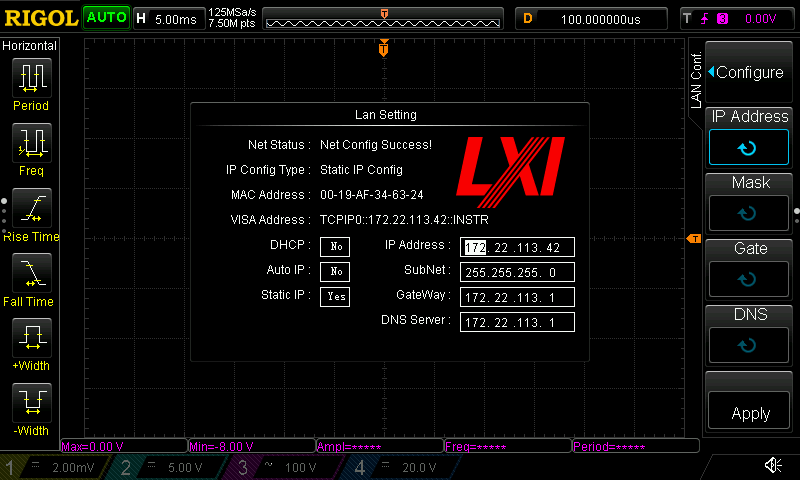800x480 pixels.
Task: Open the Configure menu option
Action: pos(748,72)
